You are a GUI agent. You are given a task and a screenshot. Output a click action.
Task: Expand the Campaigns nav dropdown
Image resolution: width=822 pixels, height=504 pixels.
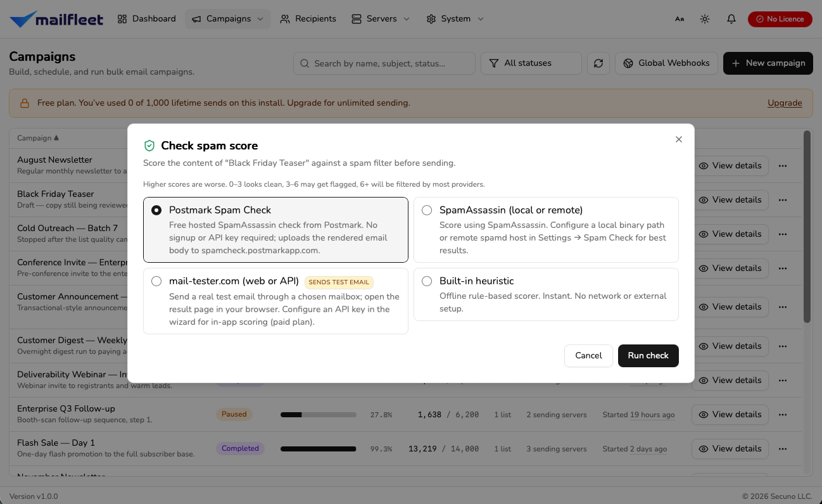point(228,19)
